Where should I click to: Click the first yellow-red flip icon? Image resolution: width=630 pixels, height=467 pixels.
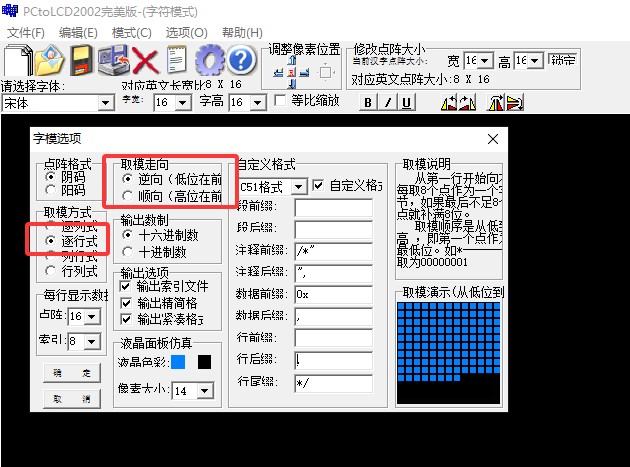448,102
